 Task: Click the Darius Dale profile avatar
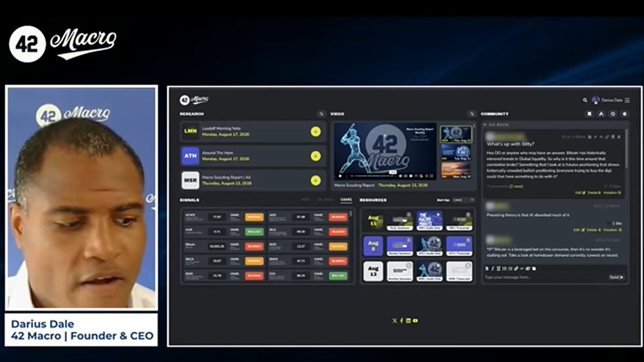[x=595, y=100]
